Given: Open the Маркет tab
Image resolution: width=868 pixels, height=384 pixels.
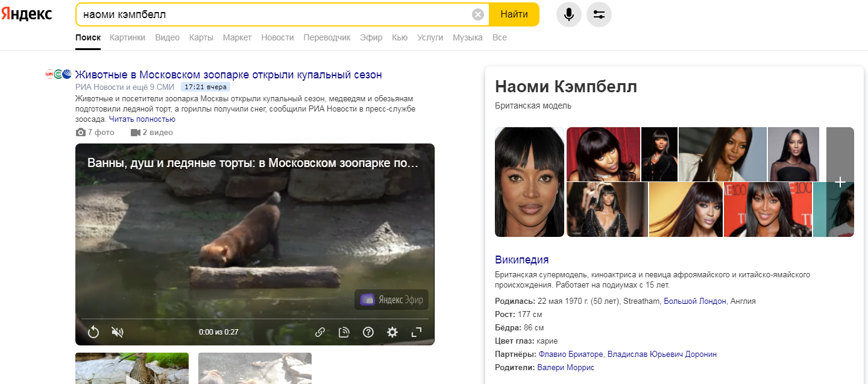Looking at the screenshot, I should 237,37.
